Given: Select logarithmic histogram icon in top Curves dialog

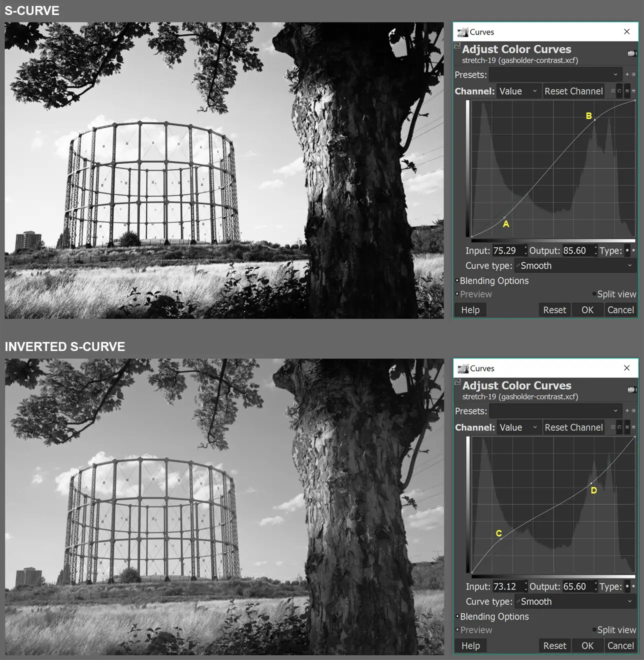Looking at the screenshot, I should 633,91.
